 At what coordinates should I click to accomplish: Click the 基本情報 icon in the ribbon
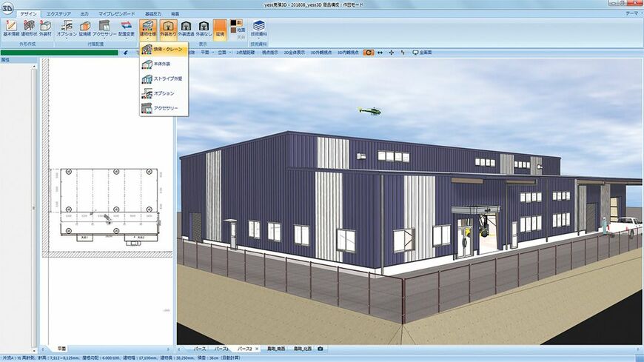pos(12,28)
